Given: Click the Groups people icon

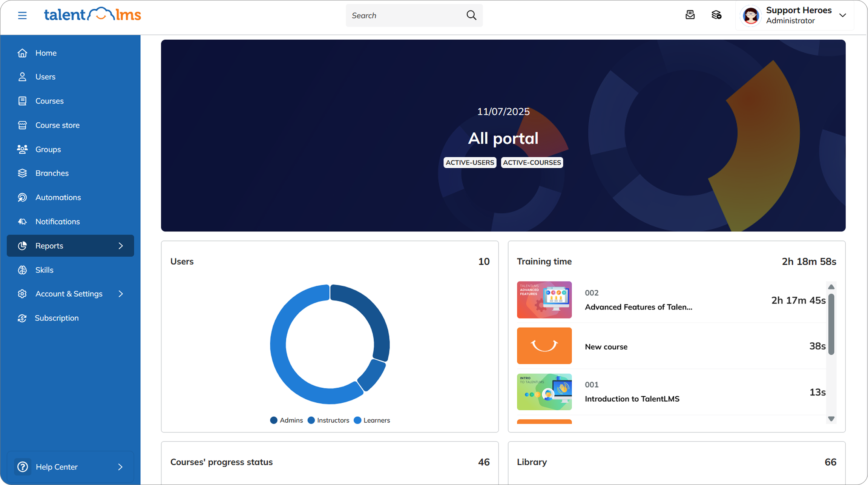Looking at the screenshot, I should pos(22,149).
